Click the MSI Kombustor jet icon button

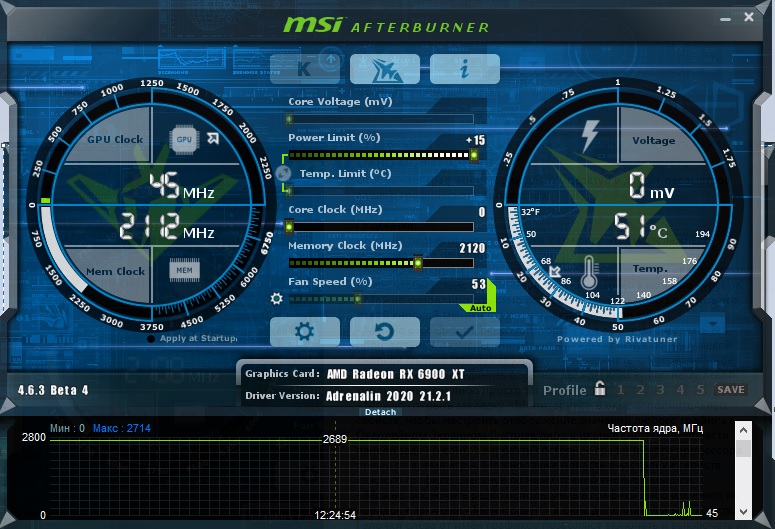[x=385, y=69]
